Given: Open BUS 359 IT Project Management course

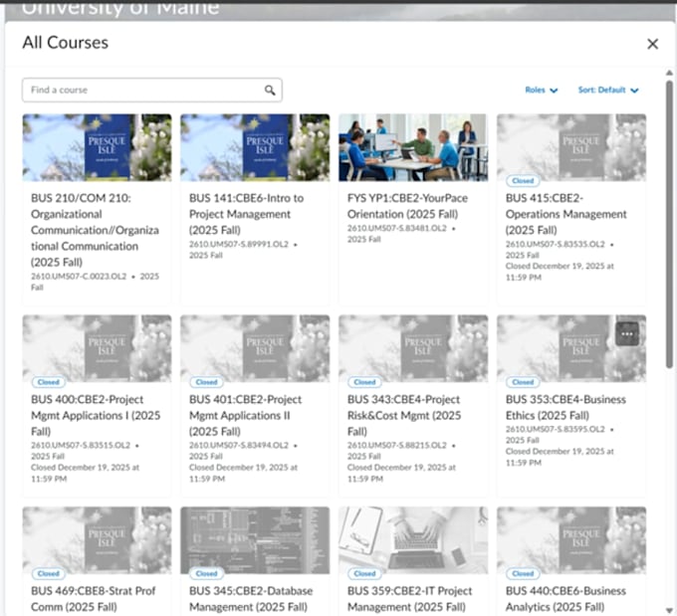Looking at the screenshot, I should tap(409, 599).
